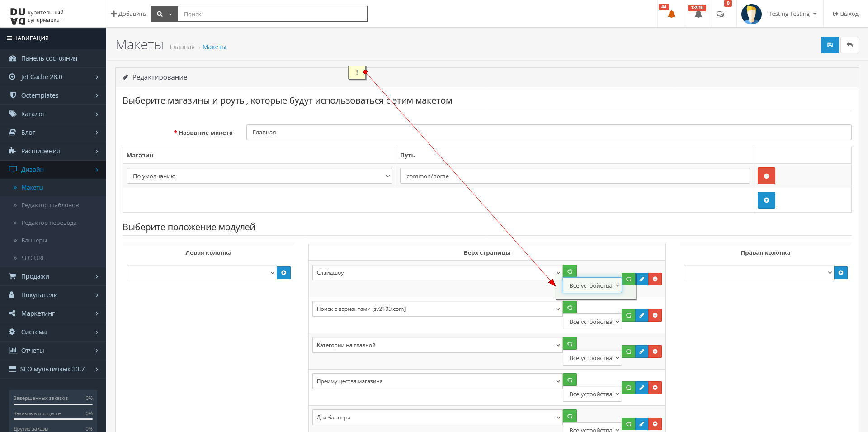The height and width of the screenshot is (432, 868).
Task: Click the save layout floppy icon
Action: click(830, 45)
